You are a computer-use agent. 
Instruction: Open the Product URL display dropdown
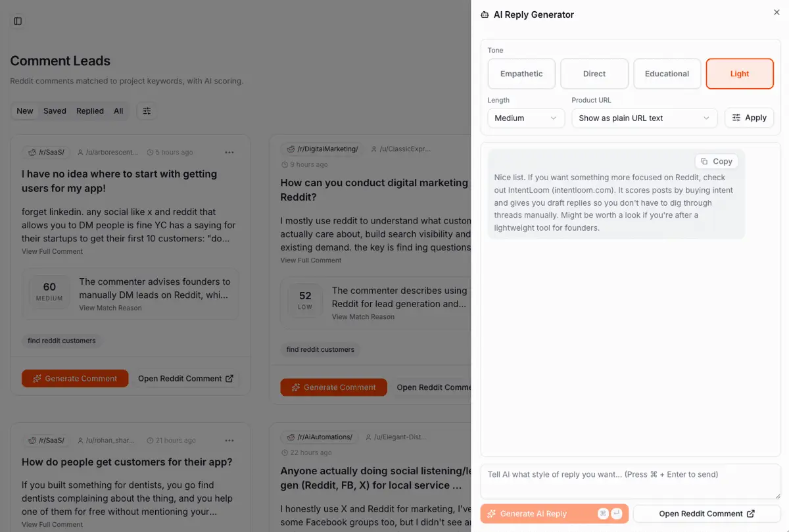644,118
